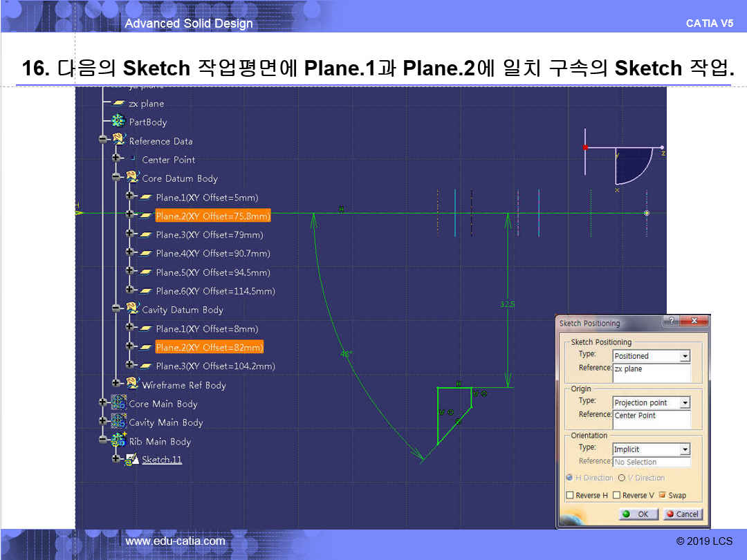Image resolution: width=747 pixels, height=560 pixels.
Task: Click the Wireframe Ref Body icon
Action: [131, 384]
